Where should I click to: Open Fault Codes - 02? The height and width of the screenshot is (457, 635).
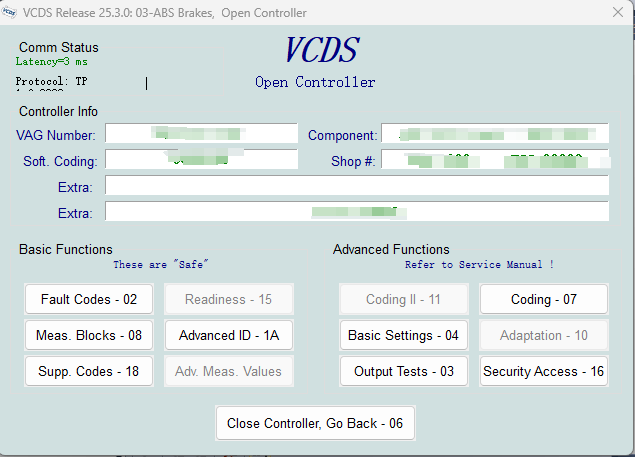click(x=89, y=300)
